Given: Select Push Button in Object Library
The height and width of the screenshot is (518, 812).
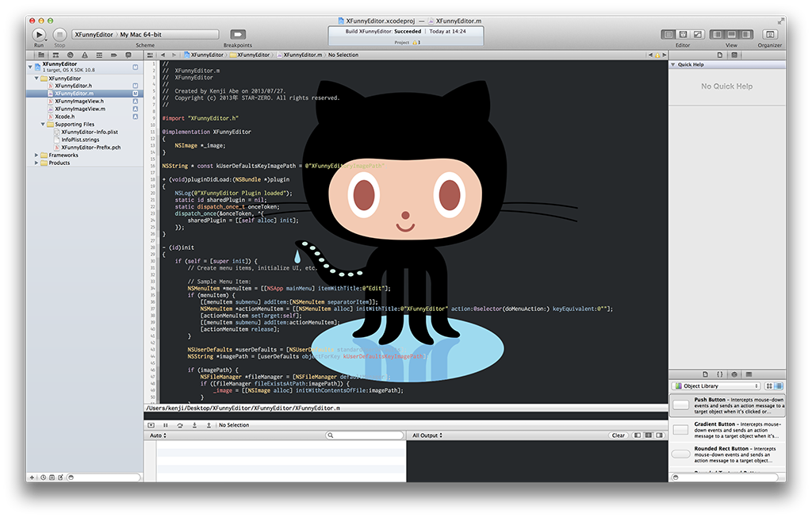Looking at the screenshot, I should coord(728,405).
